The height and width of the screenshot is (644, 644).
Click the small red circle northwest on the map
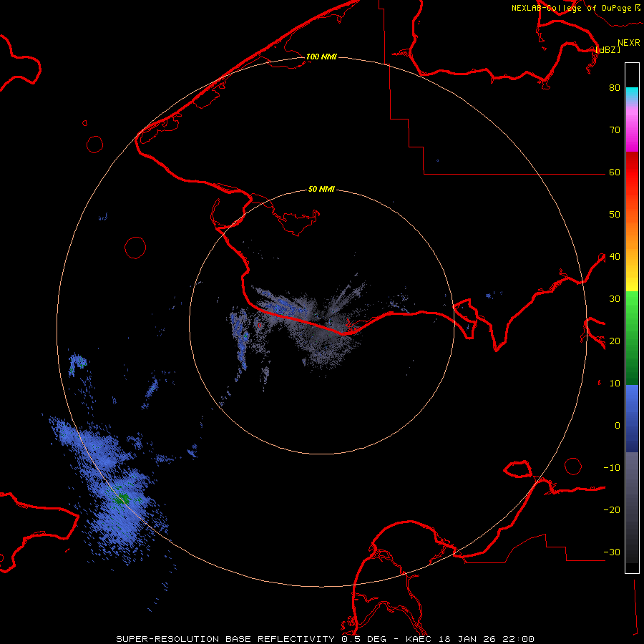tap(95, 145)
